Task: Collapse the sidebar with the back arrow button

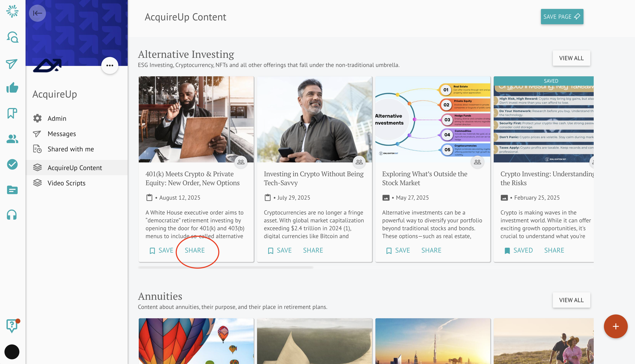Action: pyautogui.click(x=37, y=13)
